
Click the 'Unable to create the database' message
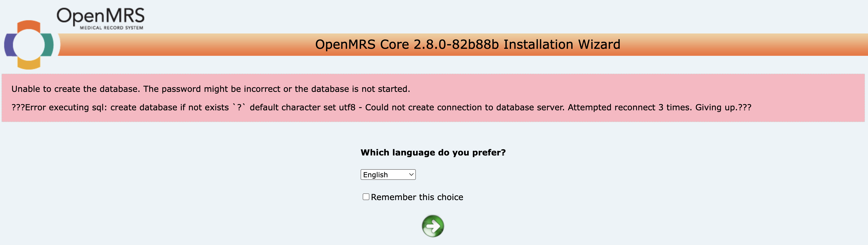coord(211,89)
